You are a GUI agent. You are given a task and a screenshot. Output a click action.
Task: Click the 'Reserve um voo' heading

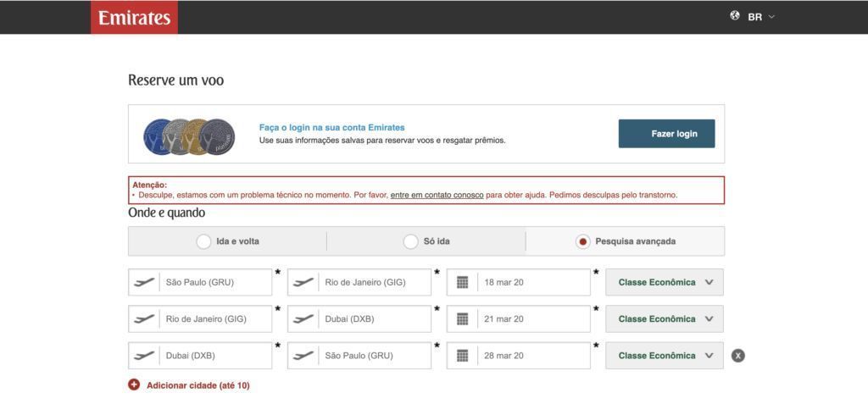pos(176,80)
